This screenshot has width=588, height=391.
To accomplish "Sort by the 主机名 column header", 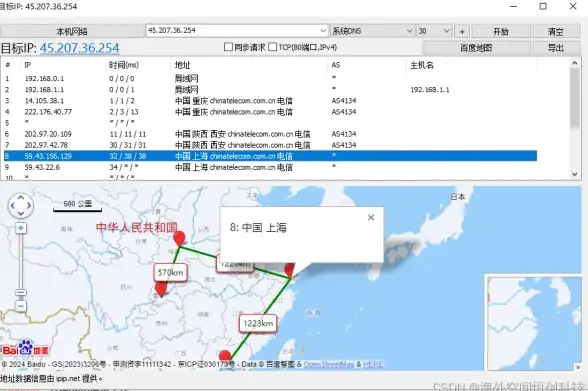I will (422, 65).
